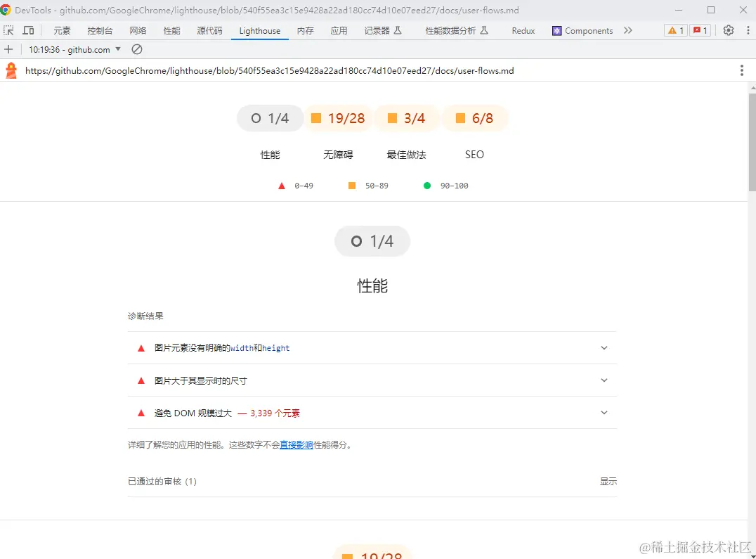Open the 应用 tab
Screen dimensions: 756x559
[x=339, y=31]
